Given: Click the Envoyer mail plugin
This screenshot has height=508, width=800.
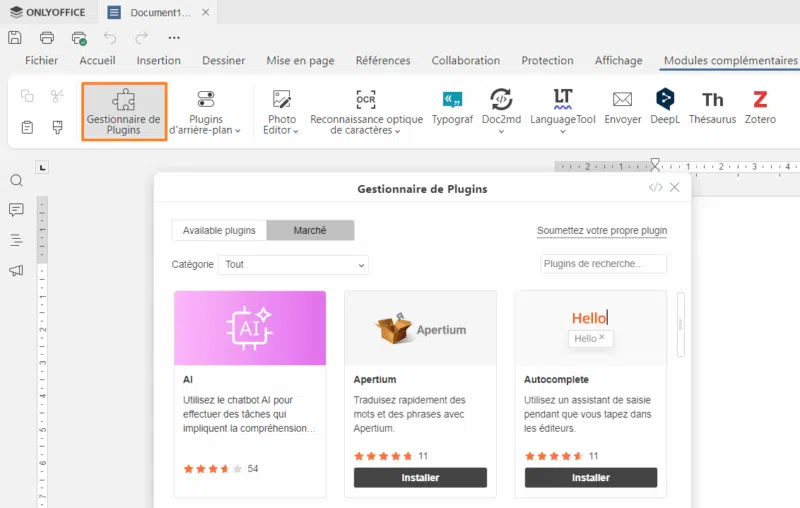Looking at the screenshot, I should [622, 106].
